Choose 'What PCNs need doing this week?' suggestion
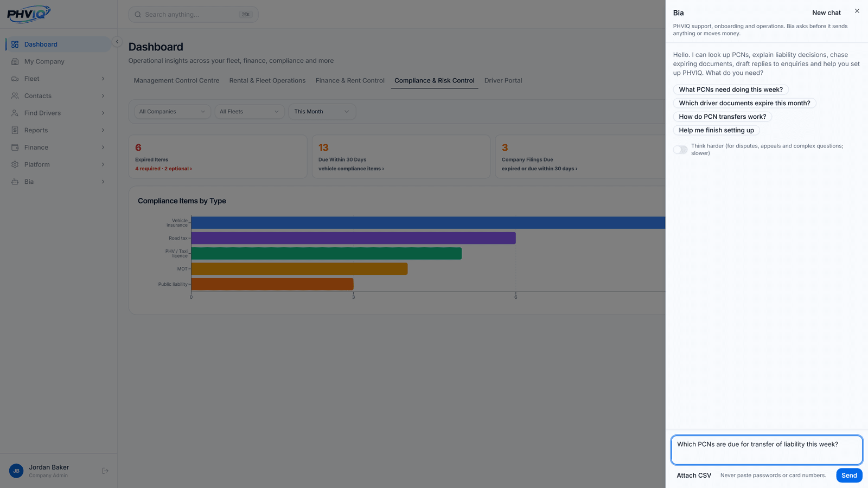868x488 pixels. (731, 89)
